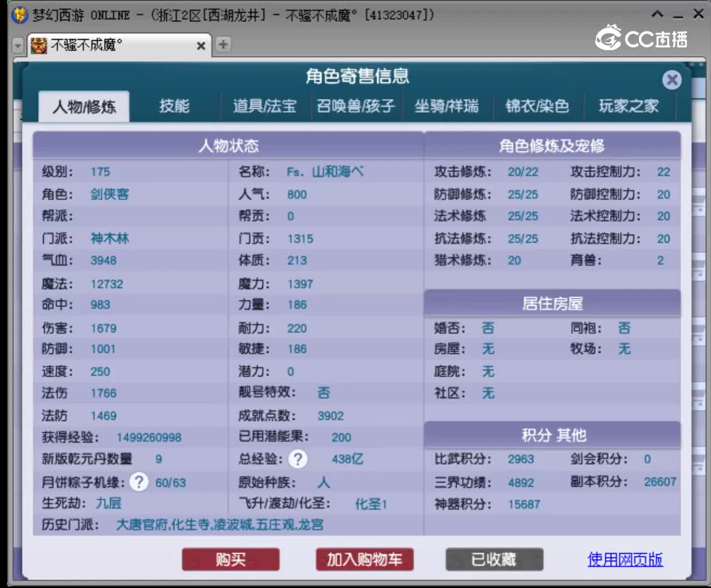Image resolution: width=711 pixels, height=588 pixels.
Task: Click the 居住房屋 section header
Action: (x=552, y=303)
